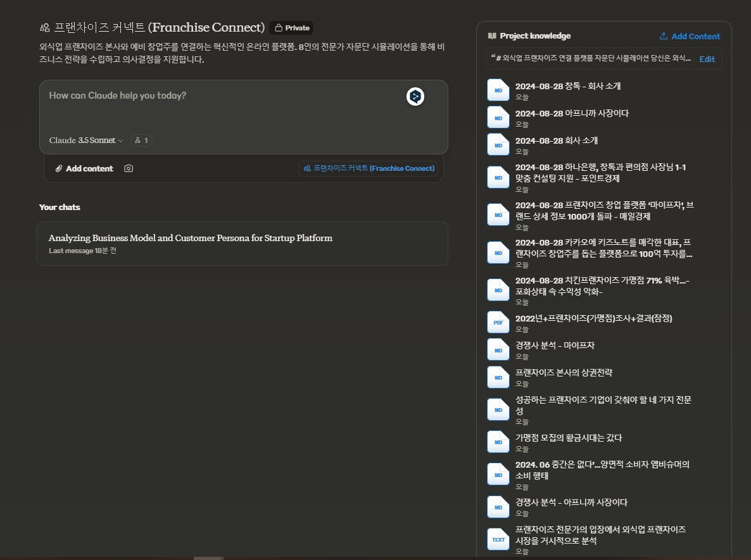Screen dimensions: 751x560
Task: Select '프랜차이즈 본사의 상권전략' document title
Action: [564, 373]
